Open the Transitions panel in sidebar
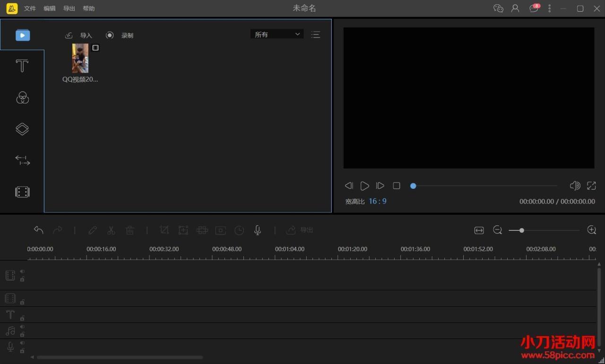605x364 pixels. (22, 161)
